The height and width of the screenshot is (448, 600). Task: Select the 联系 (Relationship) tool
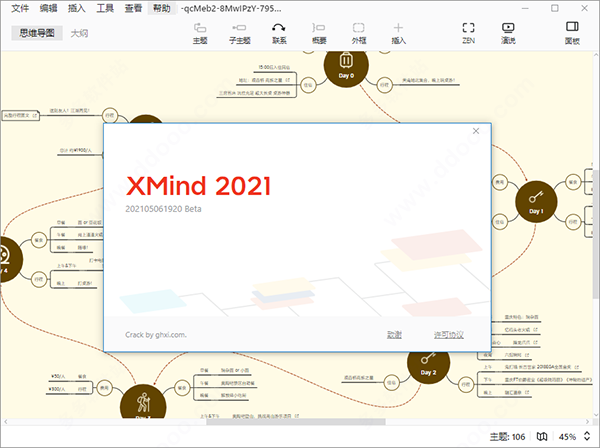click(x=279, y=33)
